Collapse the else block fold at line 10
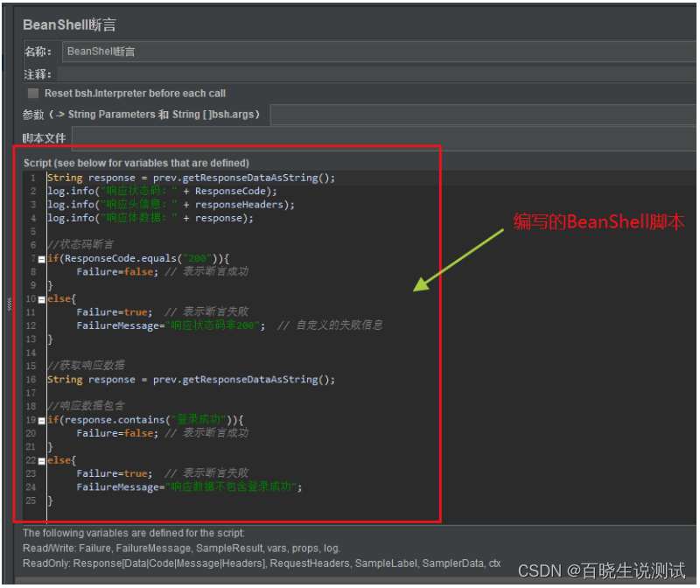This screenshot has height=588, width=700. 39,298
